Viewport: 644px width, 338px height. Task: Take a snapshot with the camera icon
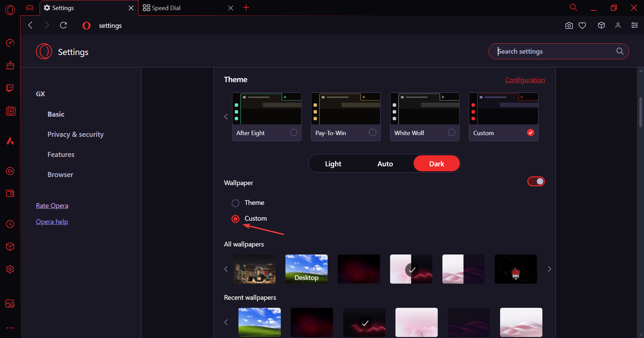[x=569, y=25]
